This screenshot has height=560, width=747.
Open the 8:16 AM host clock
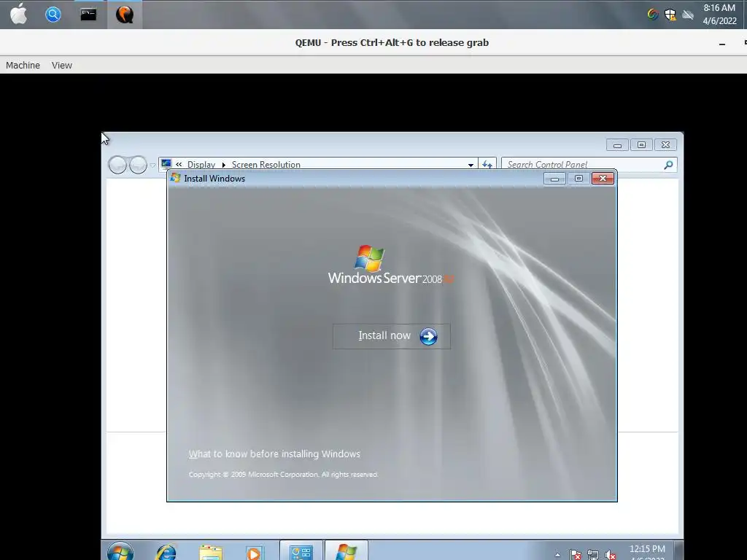tap(719, 15)
